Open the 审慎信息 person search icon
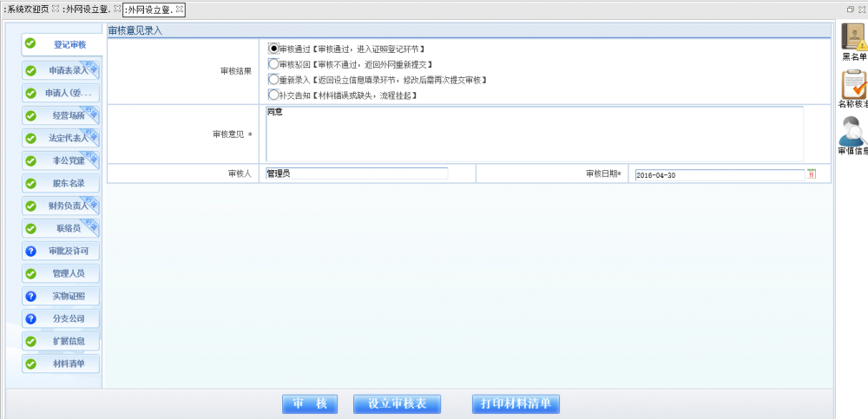This screenshot has height=419, width=868. point(854,131)
